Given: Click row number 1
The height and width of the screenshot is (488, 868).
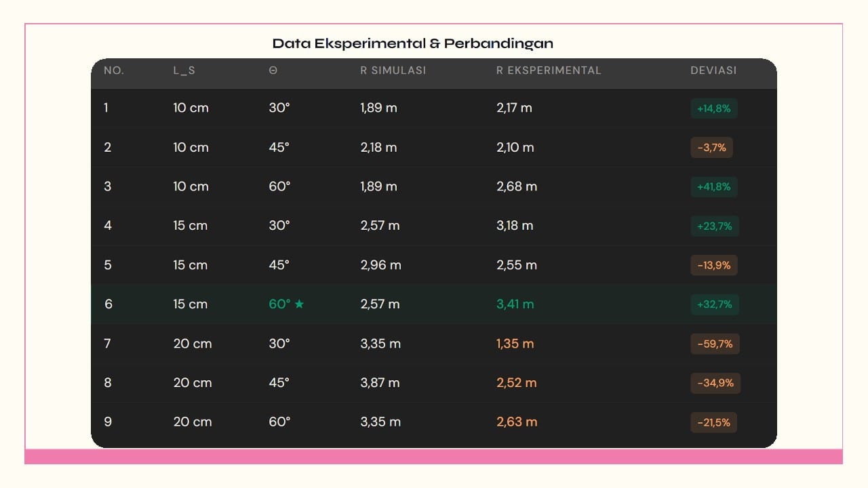Looking at the screenshot, I should click(106, 108).
